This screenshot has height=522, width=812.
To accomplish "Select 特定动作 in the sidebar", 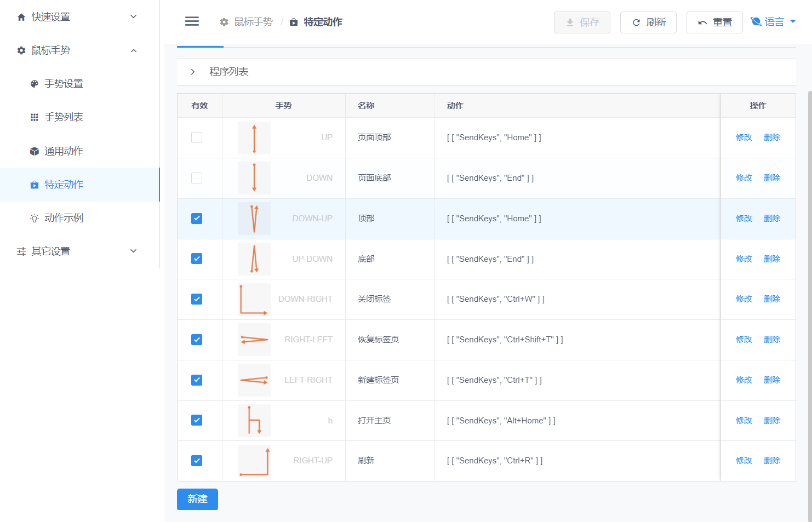I will (79, 185).
